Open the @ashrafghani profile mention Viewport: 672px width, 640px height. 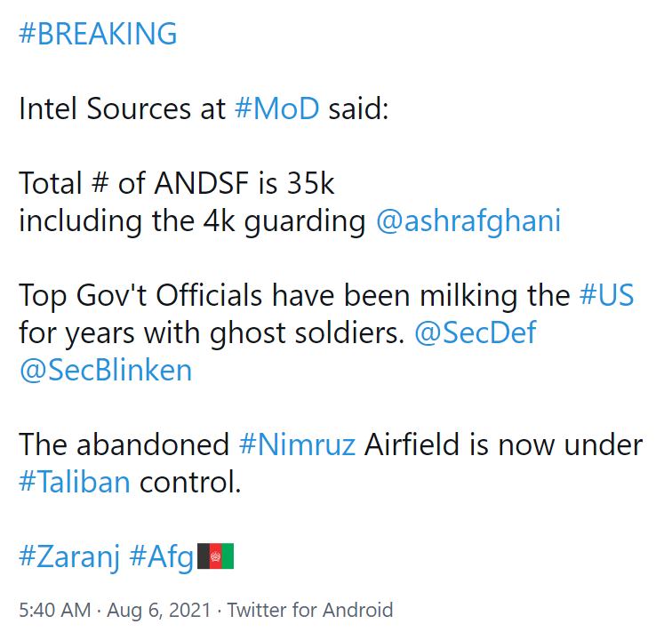[468, 221]
